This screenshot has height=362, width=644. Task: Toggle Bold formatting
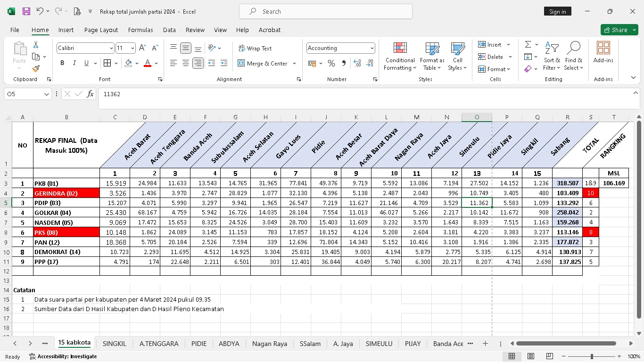click(62, 63)
